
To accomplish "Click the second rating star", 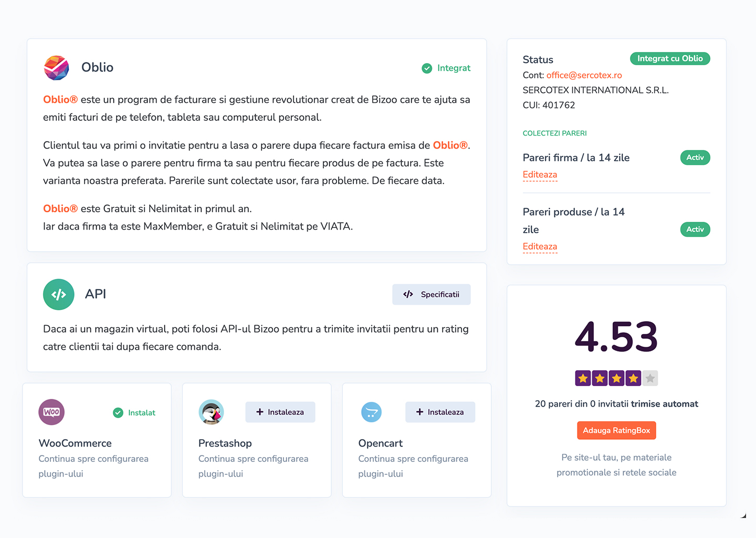I will 600,378.
